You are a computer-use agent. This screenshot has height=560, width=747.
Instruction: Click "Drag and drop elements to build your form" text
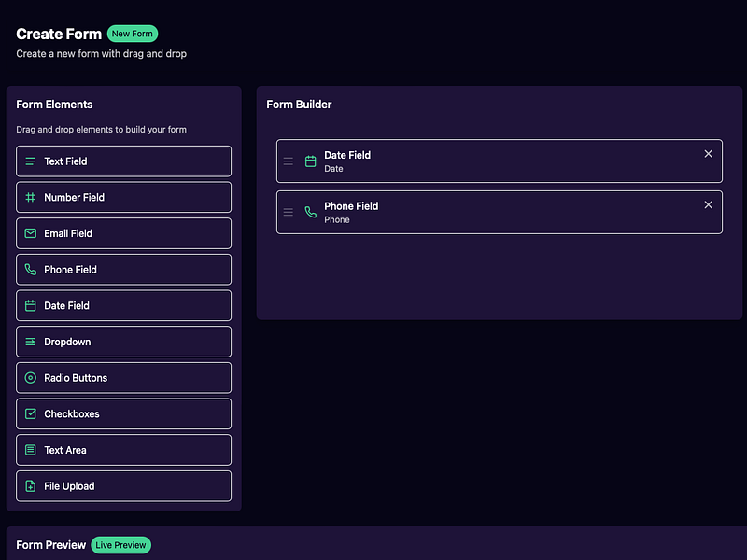pos(102,130)
